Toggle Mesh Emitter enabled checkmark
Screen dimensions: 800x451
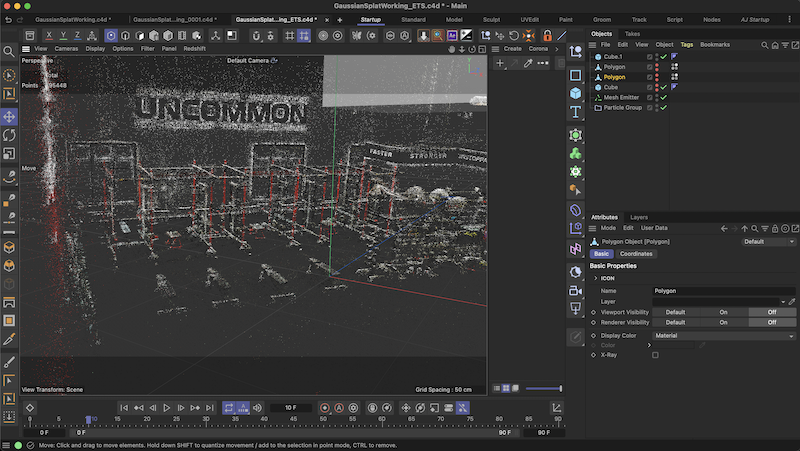tap(664, 97)
